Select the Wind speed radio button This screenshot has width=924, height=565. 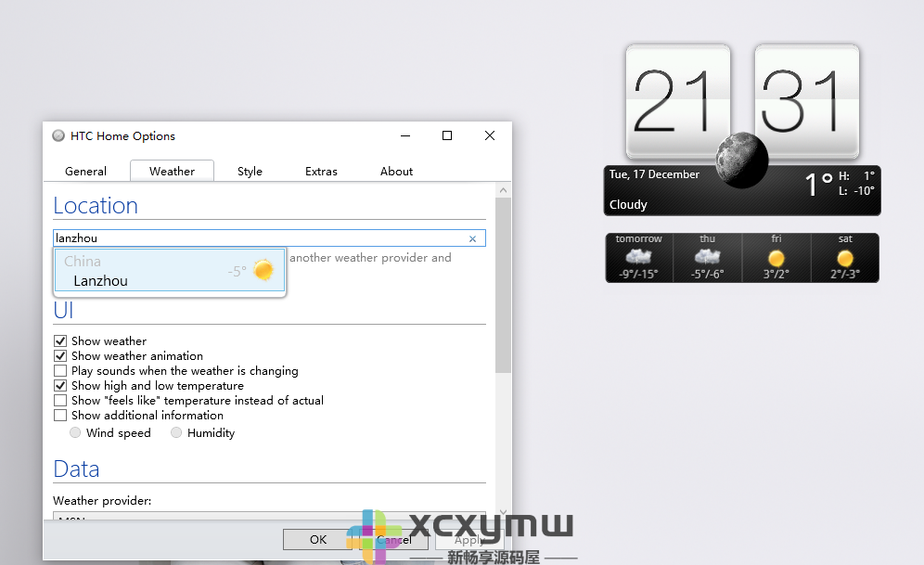tap(75, 432)
